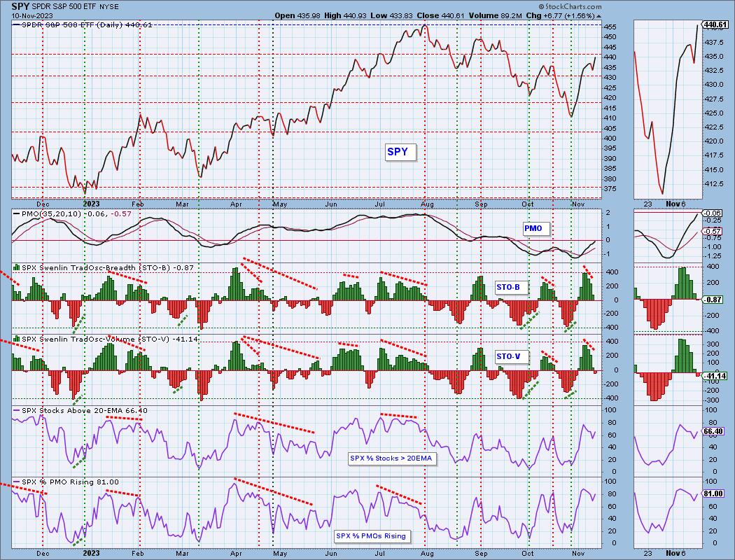The image size is (735, 560).
Task: Click the date 10-Nov-2023
Action: (31, 15)
